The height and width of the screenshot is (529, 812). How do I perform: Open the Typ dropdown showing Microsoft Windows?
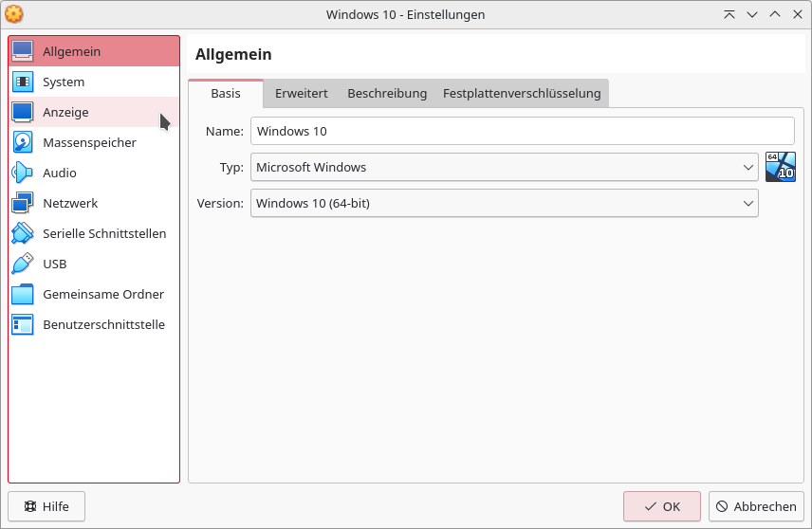(505, 167)
